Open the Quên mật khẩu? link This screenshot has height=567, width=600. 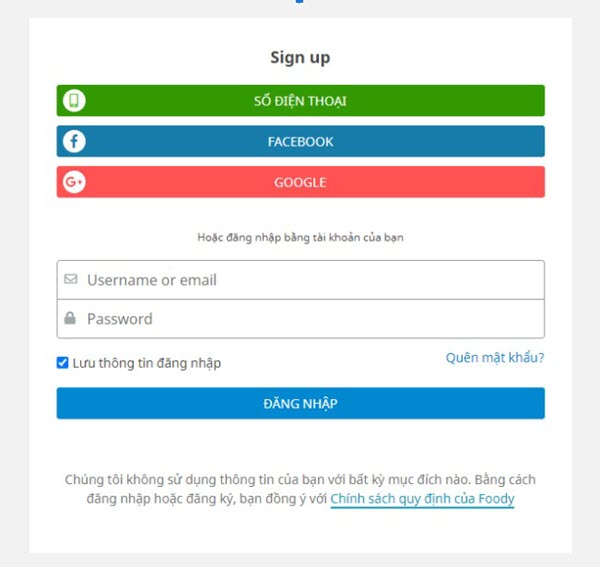pyautogui.click(x=495, y=357)
